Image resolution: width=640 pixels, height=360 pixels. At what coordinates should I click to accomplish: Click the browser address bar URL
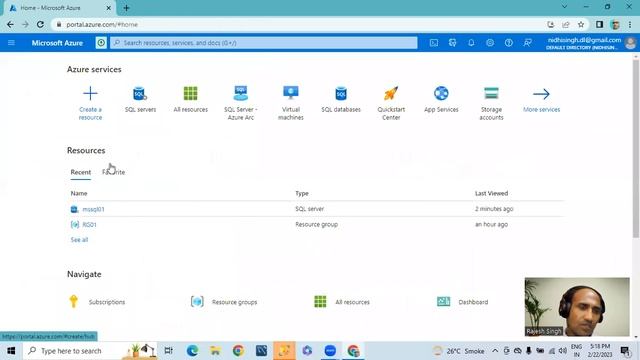(x=102, y=24)
